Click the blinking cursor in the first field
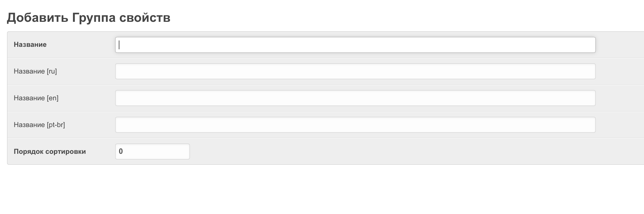Screen dimensions: 644x214 [119, 45]
